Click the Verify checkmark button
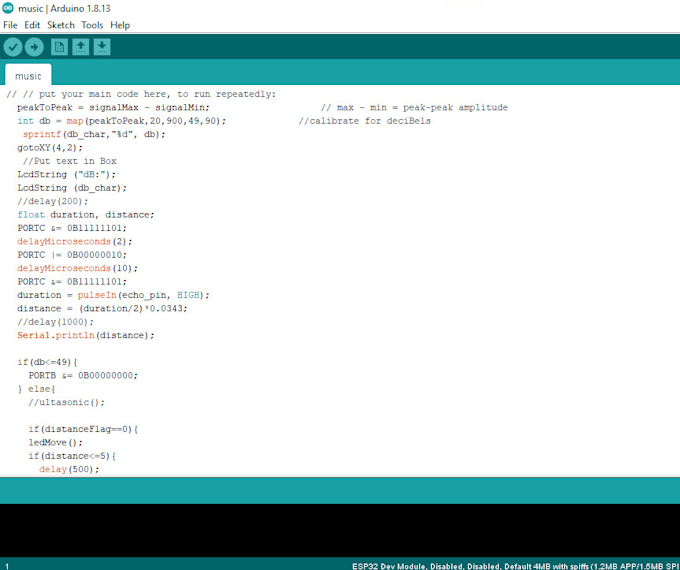The image size is (680, 570). pyautogui.click(x=13, y=47)
